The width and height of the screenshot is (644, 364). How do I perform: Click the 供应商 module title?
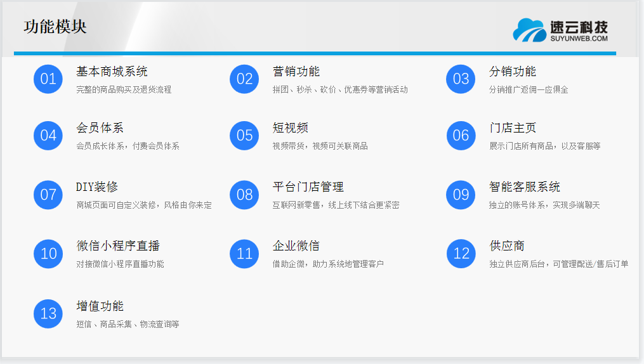(506, 246)
